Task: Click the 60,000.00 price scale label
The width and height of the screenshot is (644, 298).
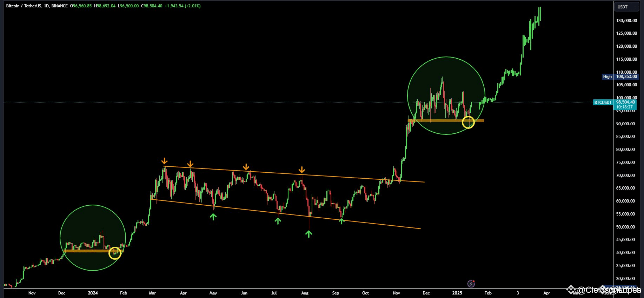Action: (x=625, y=201)
